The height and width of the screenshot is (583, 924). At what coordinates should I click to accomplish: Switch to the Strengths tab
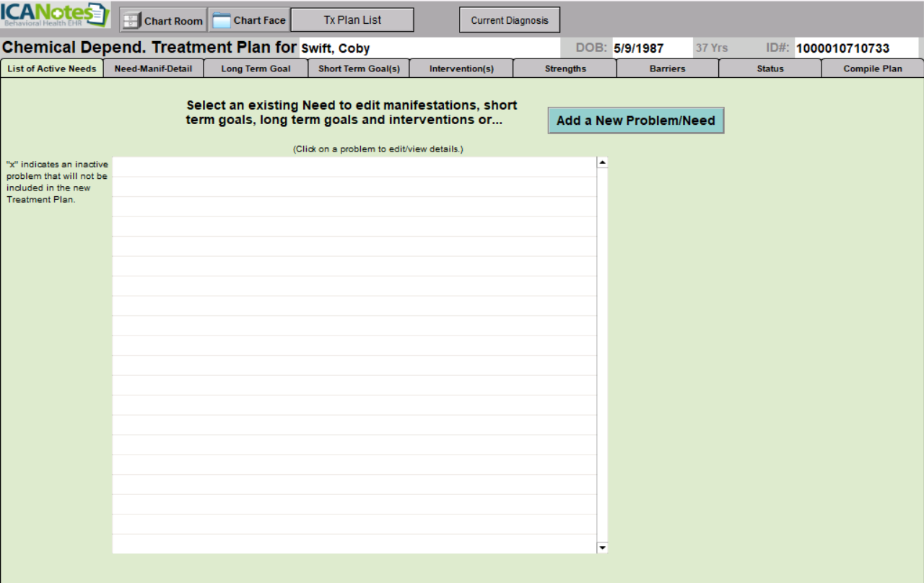tap(565, 69)
